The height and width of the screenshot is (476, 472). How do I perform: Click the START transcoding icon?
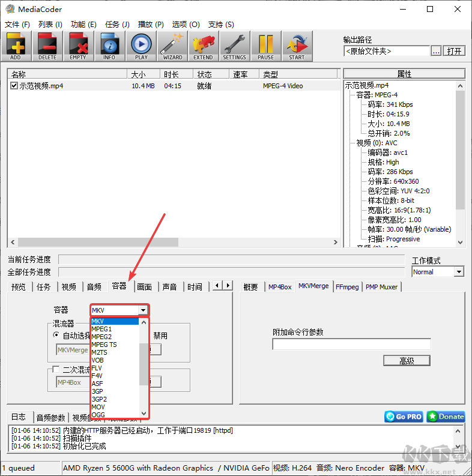pyautogui.click(x=297, y=46)
